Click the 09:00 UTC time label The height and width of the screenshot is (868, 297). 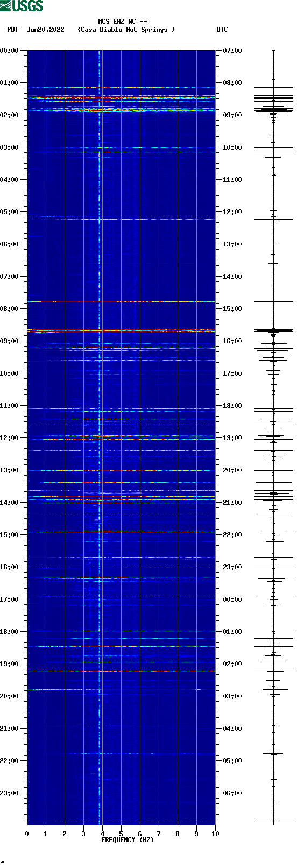point(232,115)
